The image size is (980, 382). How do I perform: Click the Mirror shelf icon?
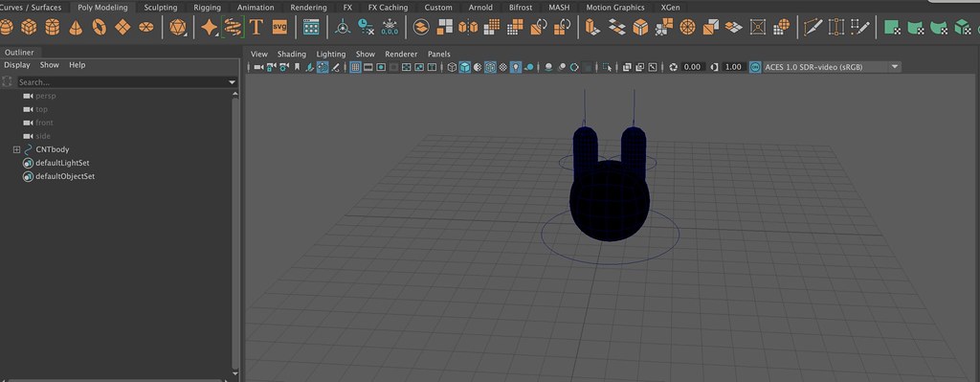click(468, 27)
